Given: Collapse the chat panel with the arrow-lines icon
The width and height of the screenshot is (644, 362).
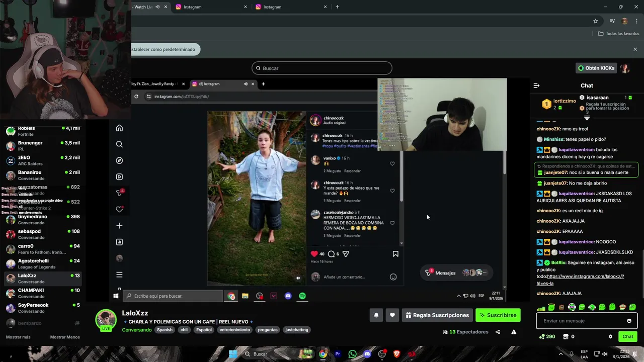Looking at the screenshot, I should pyautogui.click(x=536, y=85).
